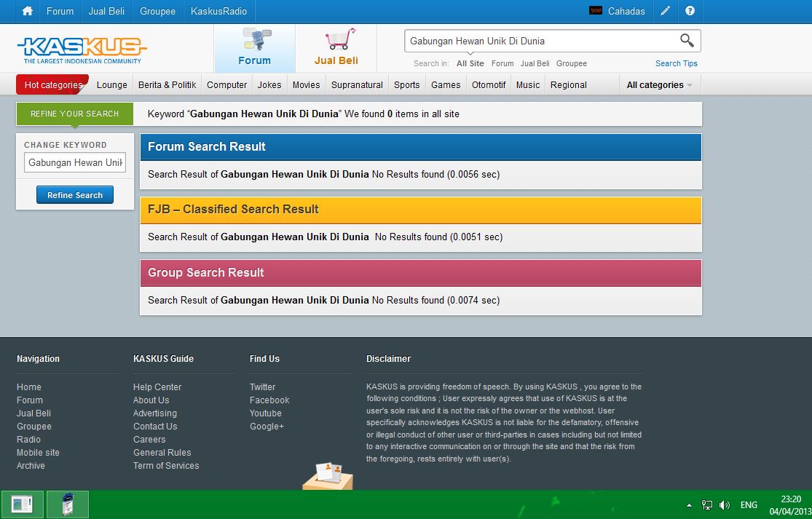
Task: Click Forum in the top blue bar
Action: click(x=60, y=11)
